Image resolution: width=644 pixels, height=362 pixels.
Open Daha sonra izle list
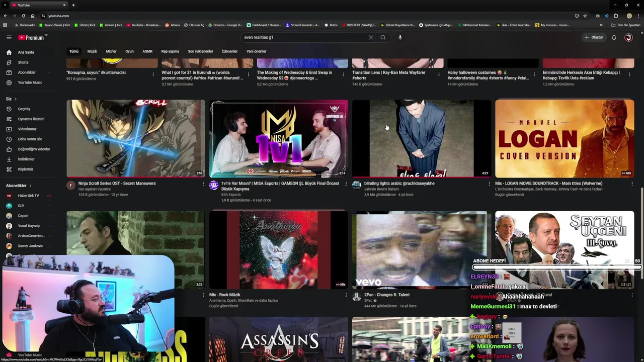click(30, 139)
